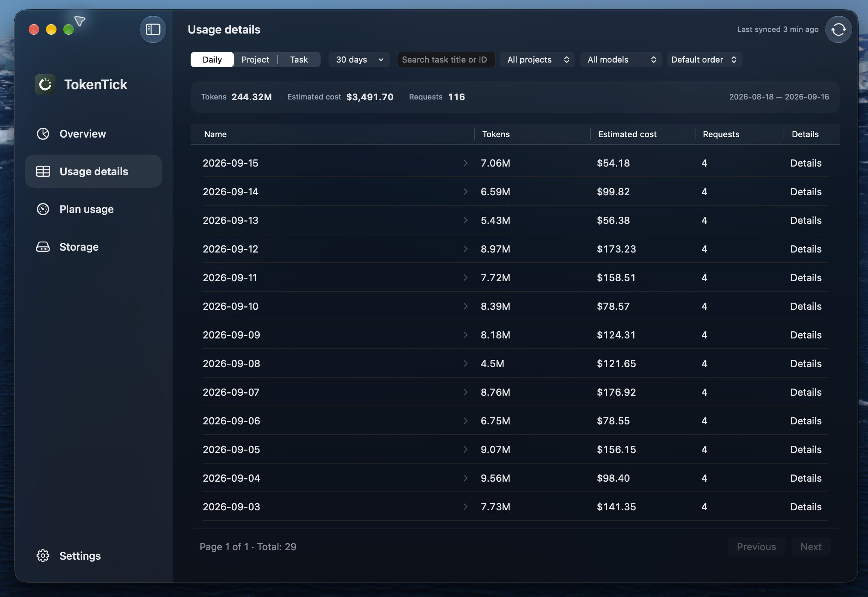This screenshot has width=868, height=597.
Task: Click the Page 1 of 1 status text
Action: click(248, 546)
